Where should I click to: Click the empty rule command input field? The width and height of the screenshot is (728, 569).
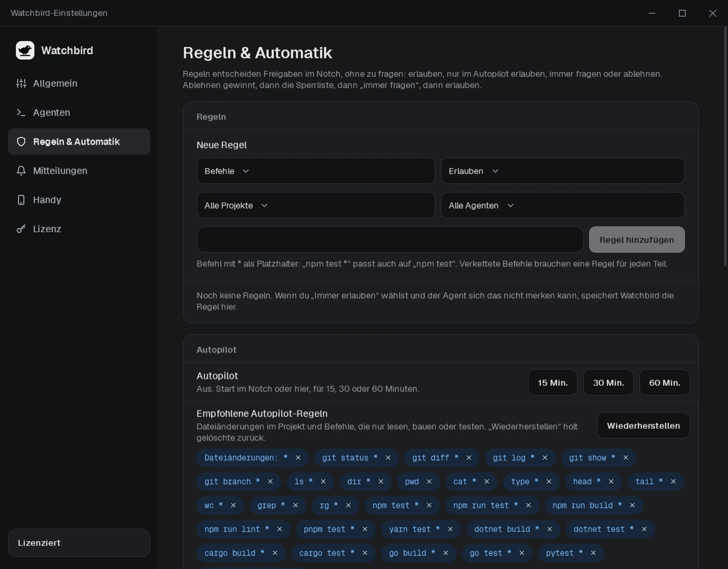point(390,240)
